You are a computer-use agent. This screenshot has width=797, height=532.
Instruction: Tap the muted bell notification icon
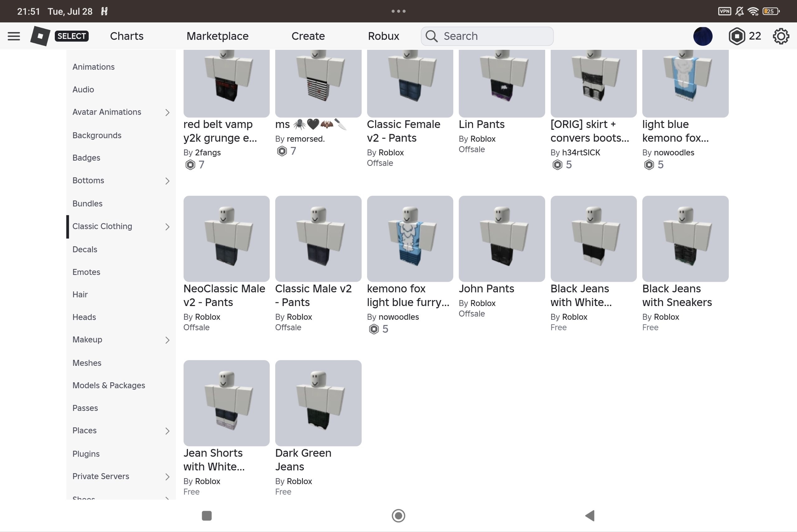point(739,11)
